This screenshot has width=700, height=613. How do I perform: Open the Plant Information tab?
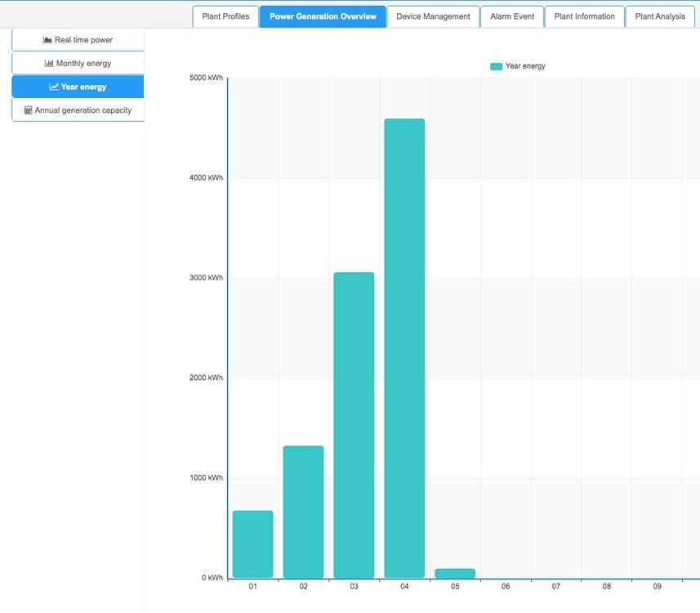584,16
